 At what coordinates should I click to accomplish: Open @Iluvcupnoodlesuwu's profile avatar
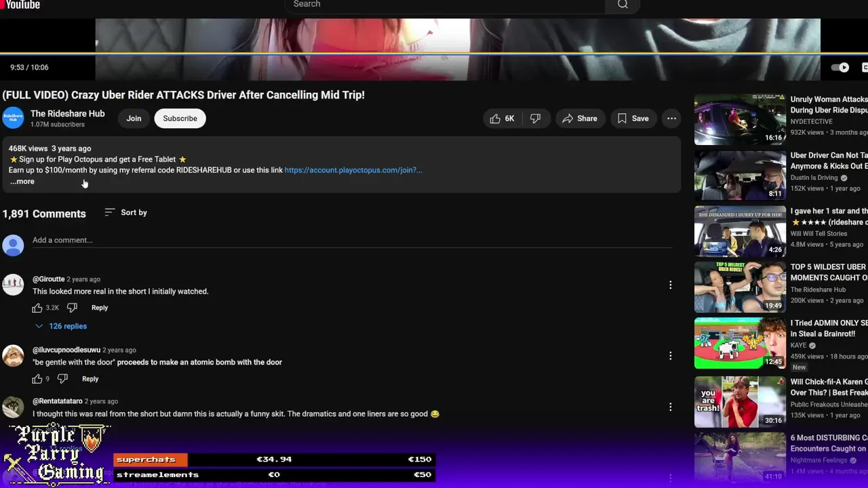(13, 356)
